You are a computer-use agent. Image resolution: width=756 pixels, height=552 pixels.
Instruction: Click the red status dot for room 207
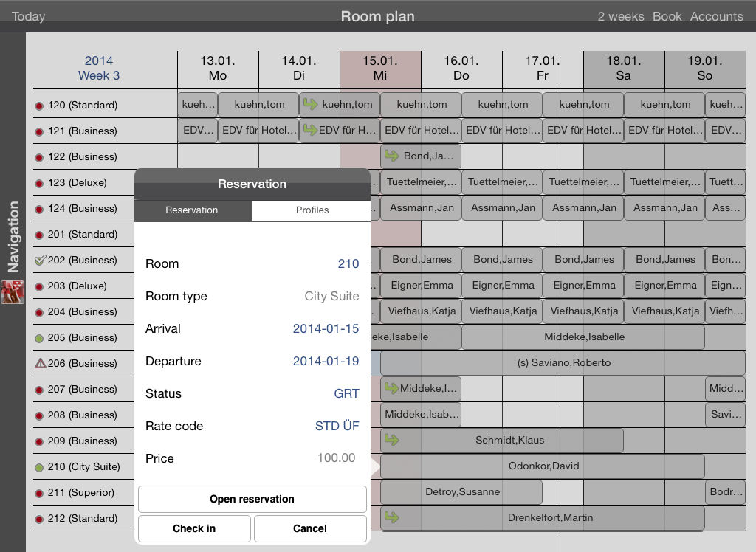[39, 390]
